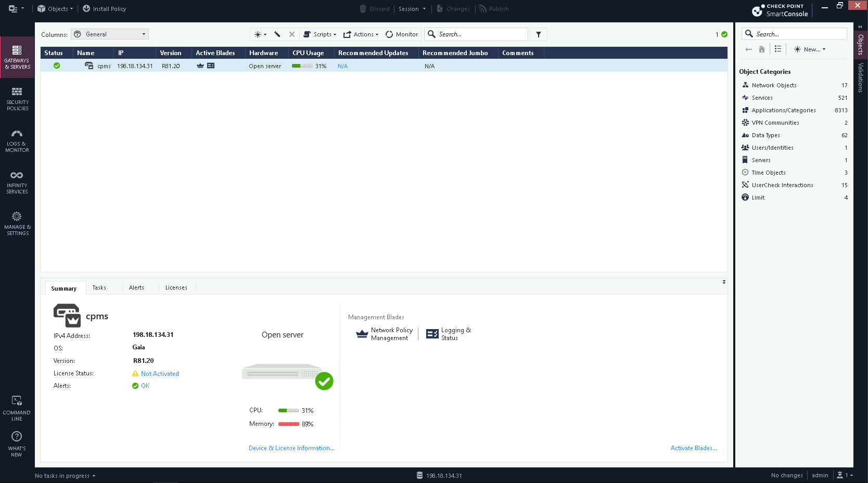The width and height of the screenshot is (868, 483).
Task: Launch the Command Line tool
Action: coord(17,408)
